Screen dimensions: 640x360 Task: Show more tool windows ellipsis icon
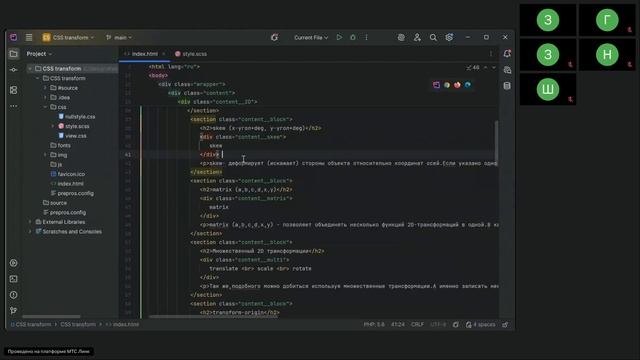click(13, 106)
